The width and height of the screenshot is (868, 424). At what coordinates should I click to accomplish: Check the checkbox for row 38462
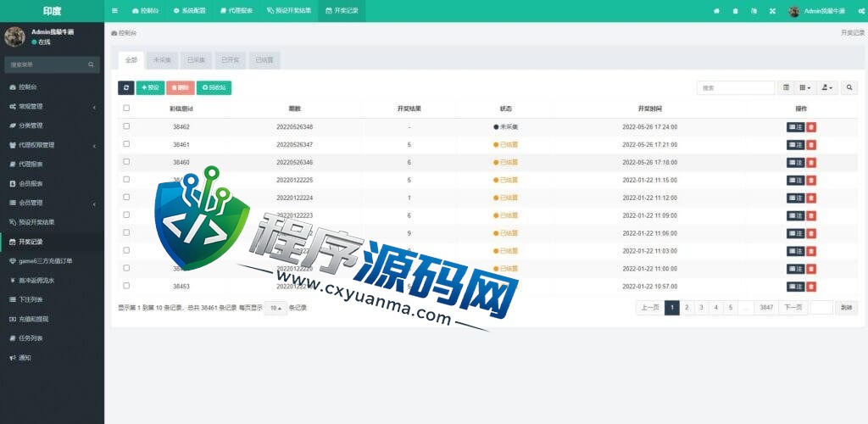pos(126,126)
